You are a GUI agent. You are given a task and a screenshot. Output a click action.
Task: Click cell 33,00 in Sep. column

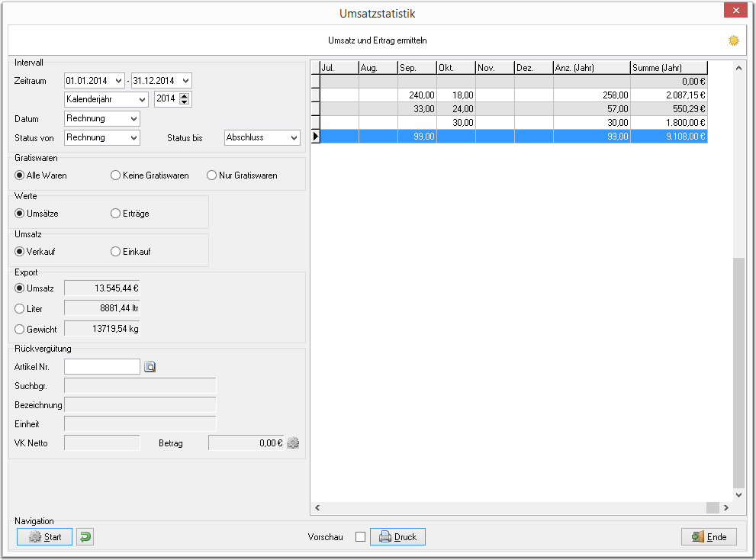pyautogui.click(x=417, y=109)
